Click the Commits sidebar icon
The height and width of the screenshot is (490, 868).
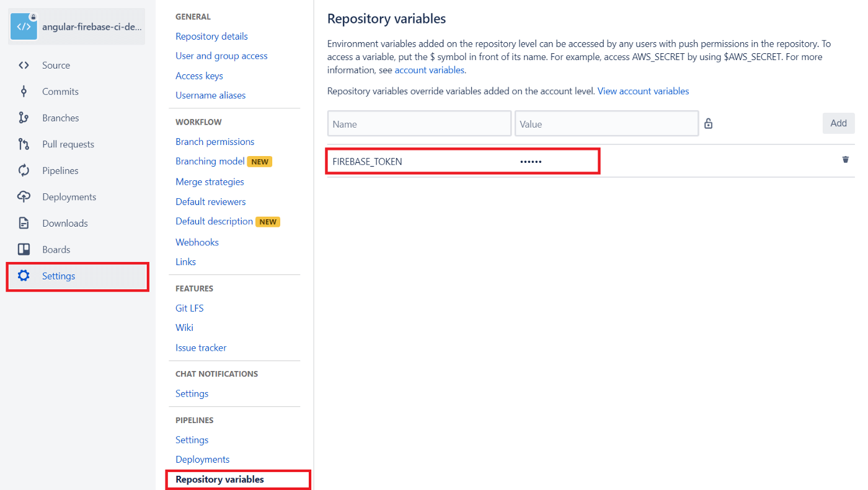(24, 92)
